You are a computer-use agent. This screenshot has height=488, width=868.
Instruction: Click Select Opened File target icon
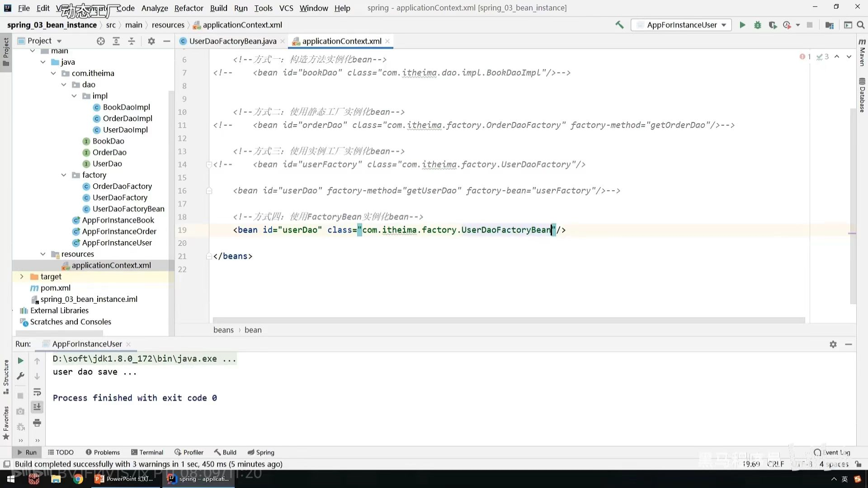(x=101, y=41)
